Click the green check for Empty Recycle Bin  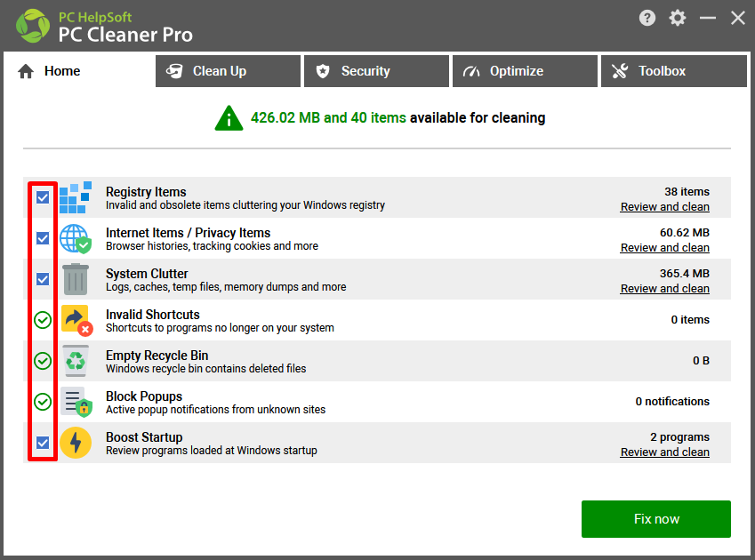[43, 361]
